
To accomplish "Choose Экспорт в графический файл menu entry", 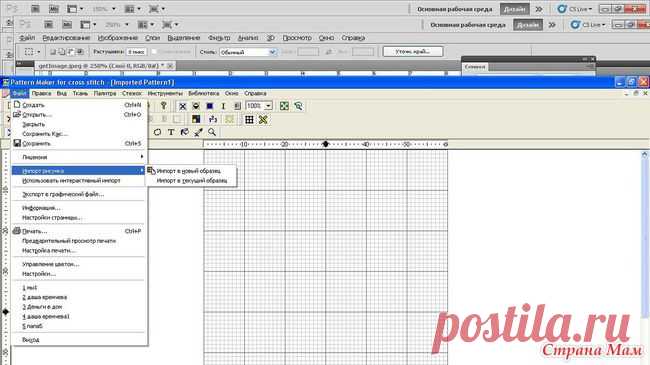I will point(63,194).
